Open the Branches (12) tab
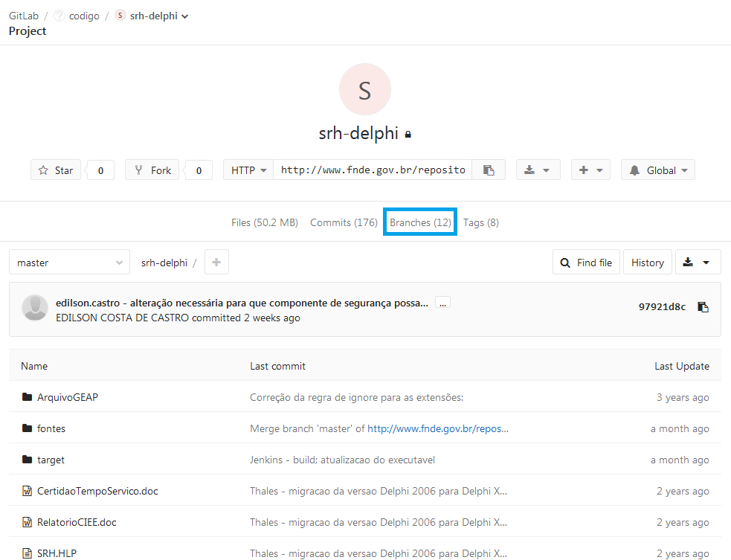 pyautogui.click(x=420, y=222)
